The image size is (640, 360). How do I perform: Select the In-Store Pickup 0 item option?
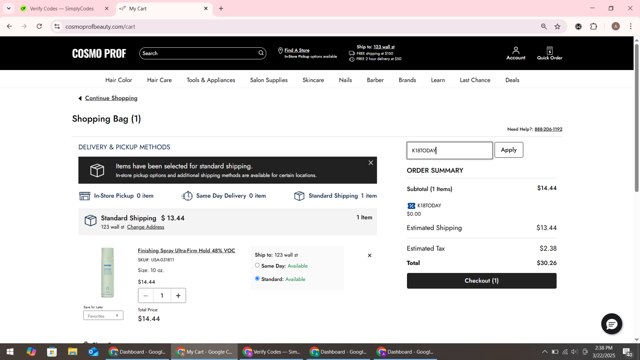tap(116, 196)
